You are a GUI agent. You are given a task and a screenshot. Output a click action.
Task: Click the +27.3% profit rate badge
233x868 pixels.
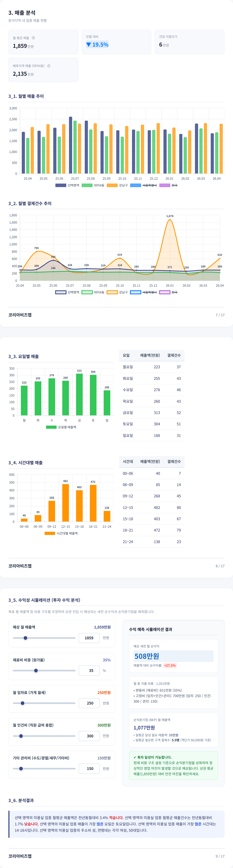(170, 665)
